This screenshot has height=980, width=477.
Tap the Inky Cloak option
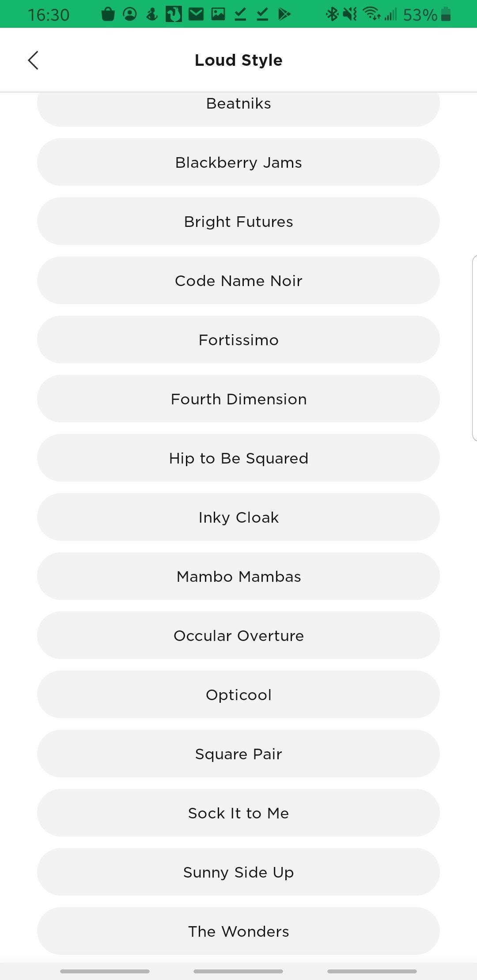[238, 517]
